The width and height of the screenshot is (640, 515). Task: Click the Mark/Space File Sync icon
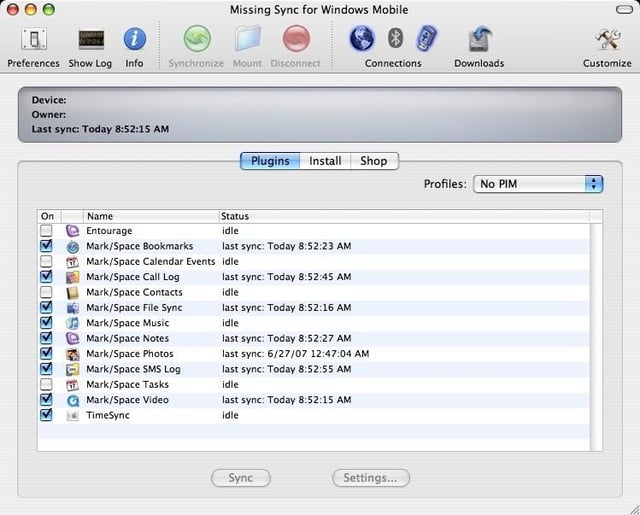click(x=72, y=308)
